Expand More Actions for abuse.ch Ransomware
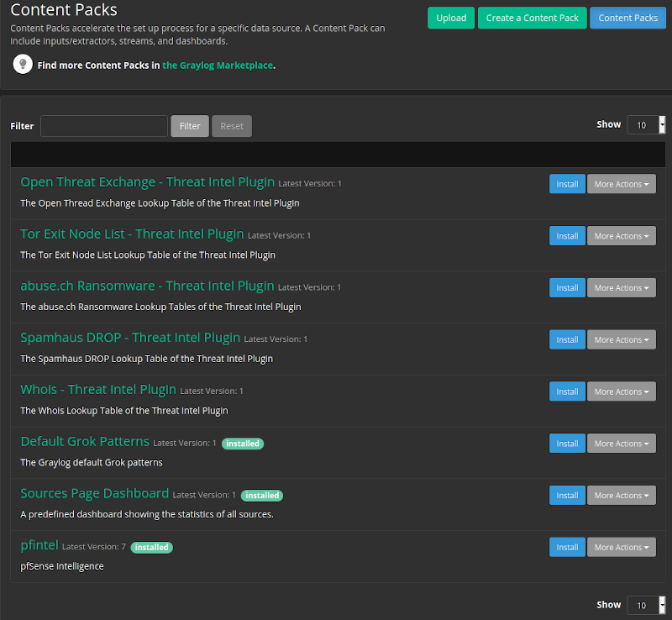This screenshot has height=620, width=672. coord(621,288)
